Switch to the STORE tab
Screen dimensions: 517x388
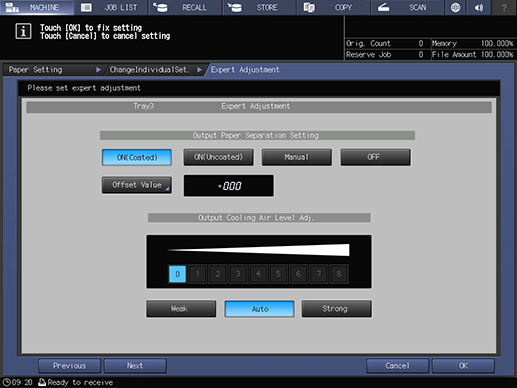click(x=259, y=7)
